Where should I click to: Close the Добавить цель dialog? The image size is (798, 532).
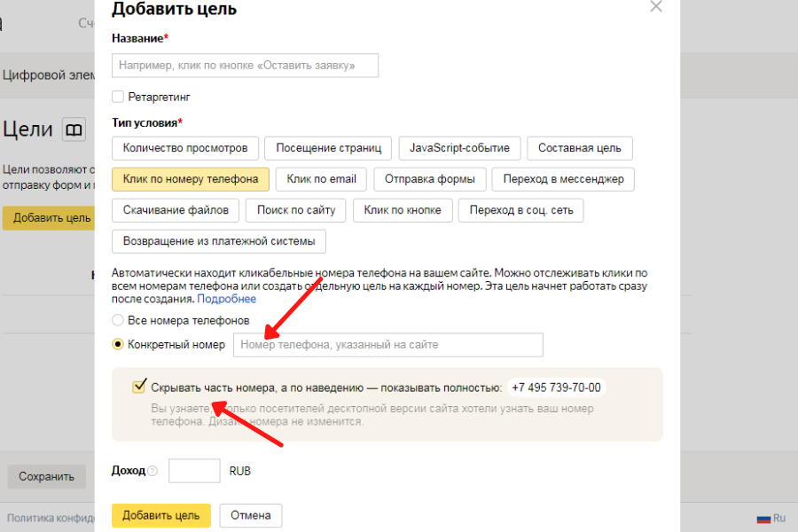[x=656, y=7]
